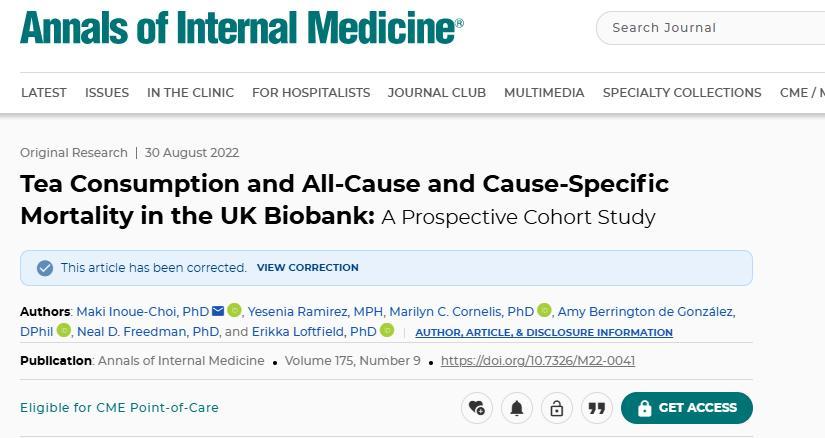Select the Journal Club tab
This screenshot has width=825, height=438.
pyautogui.click(x=437, y=92)
